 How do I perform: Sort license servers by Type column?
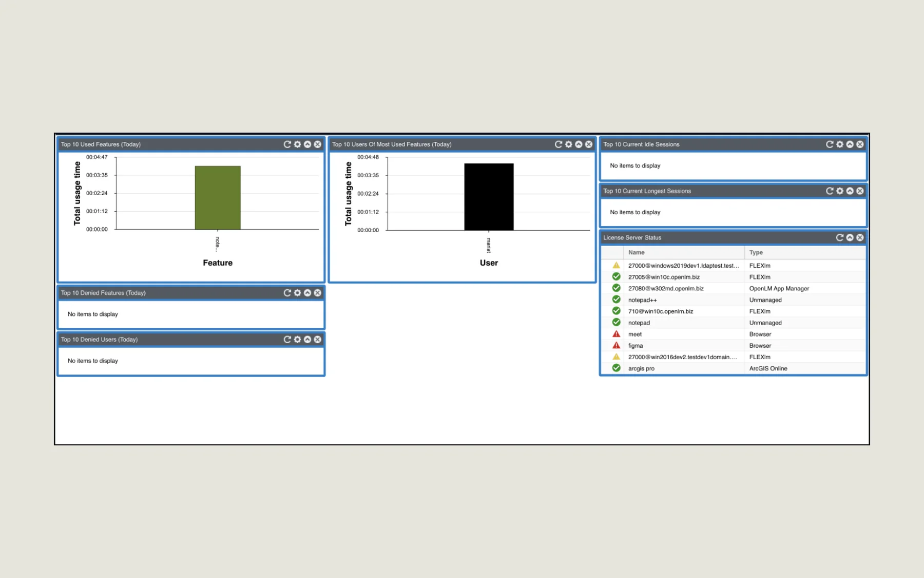coord(805,252)
